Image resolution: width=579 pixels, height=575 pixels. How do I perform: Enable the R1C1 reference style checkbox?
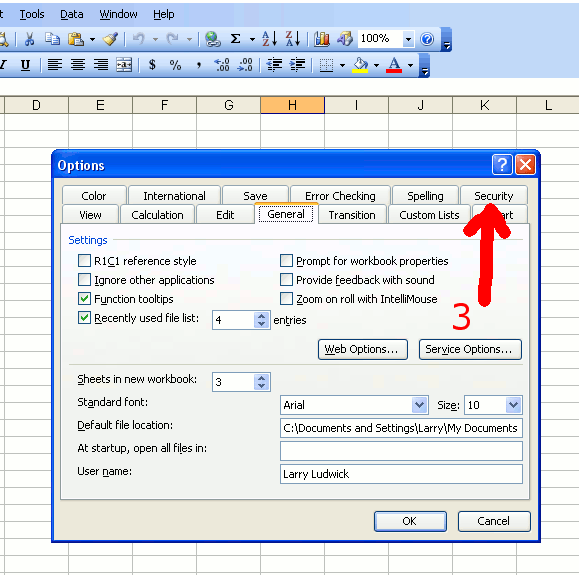pos(84,260)
